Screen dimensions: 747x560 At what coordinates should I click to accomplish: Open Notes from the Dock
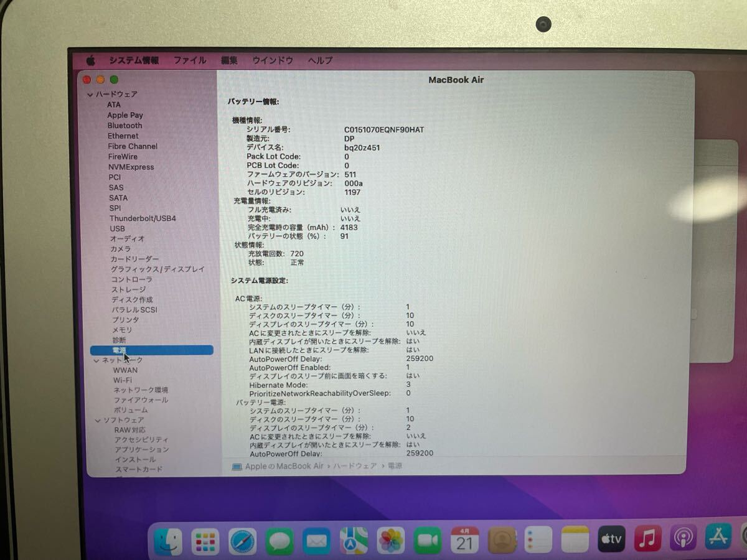point(575,539)
